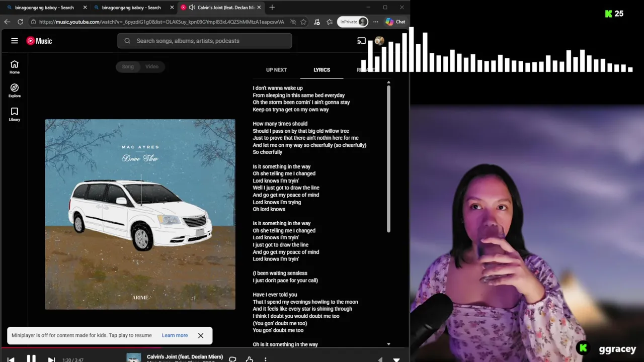Click the Drive Slow album cover art
Screen dimensions: 644x362
click(140, 214)
